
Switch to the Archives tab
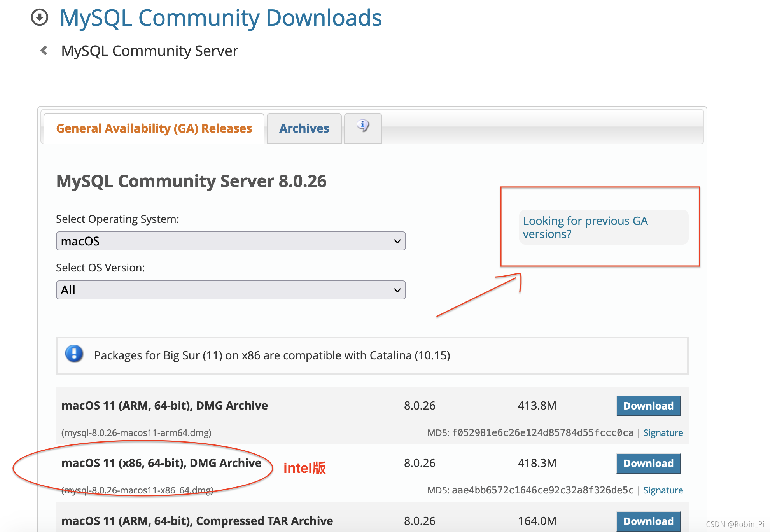coord(304,128)
